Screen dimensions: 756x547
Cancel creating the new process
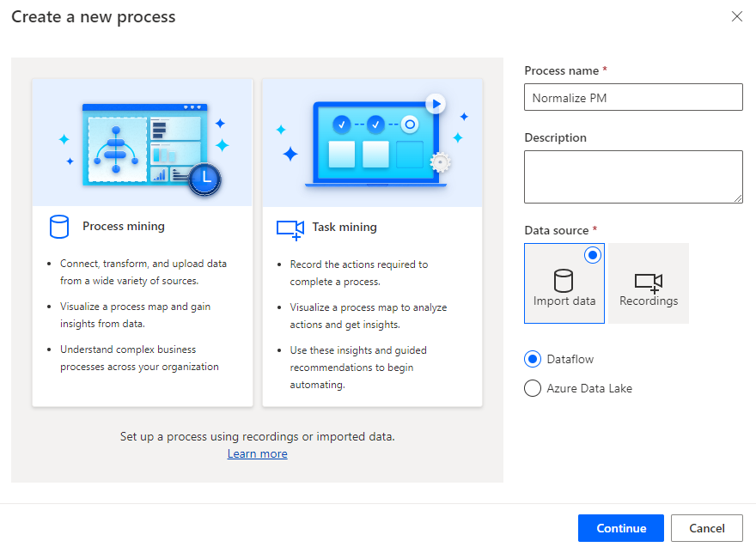pyautogui.click(x=706, y=528)
